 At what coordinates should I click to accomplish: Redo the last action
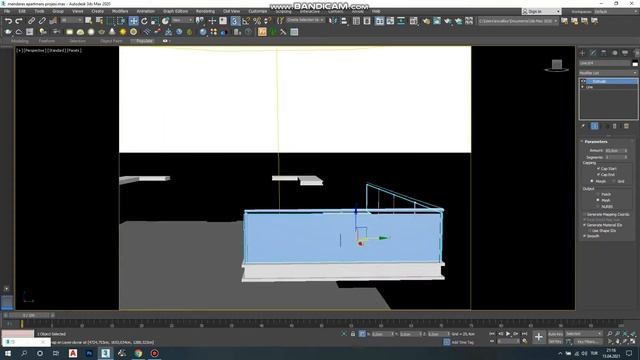click(x=19, y=20)
